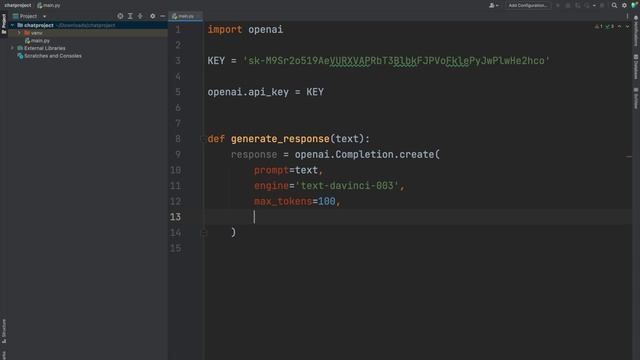640x360 pixels.
Task: Click chatproject in the navigation bar
Action: pos(18,5)
